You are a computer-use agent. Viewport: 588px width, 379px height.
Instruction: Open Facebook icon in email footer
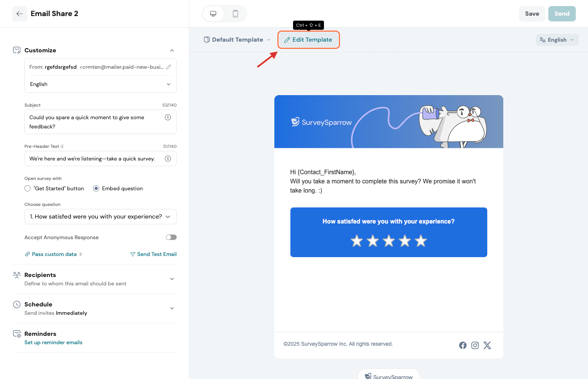(462, 345)
